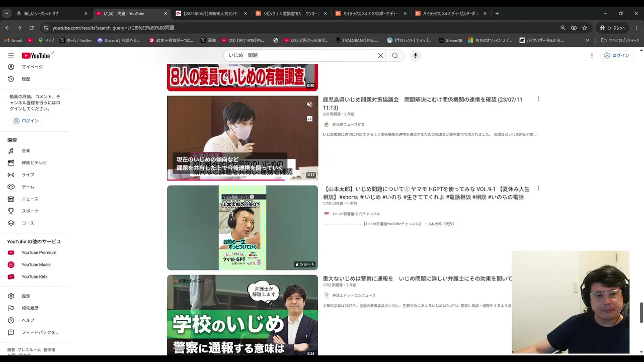Viewport: 644px width, 362px height.
Task: Start voice search with microphone
Action: 415,55
